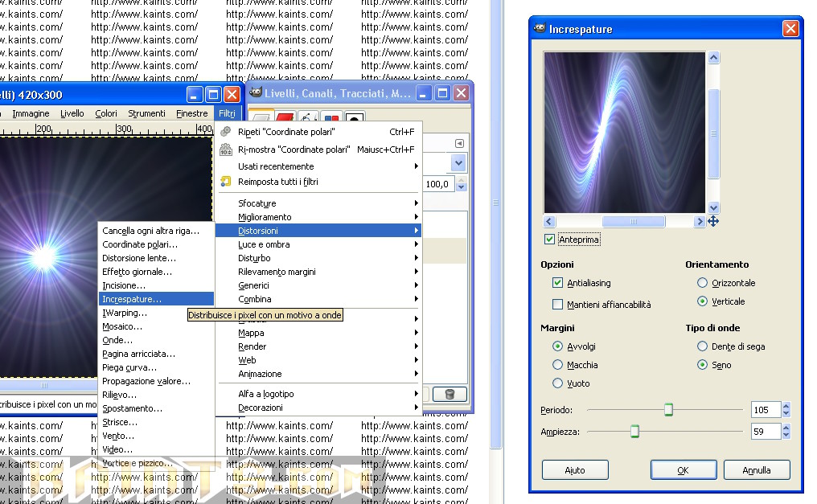Screen dimensions: 817x504
Task: Choose Vortice e pizzico filter
Action: coord(156,463)
